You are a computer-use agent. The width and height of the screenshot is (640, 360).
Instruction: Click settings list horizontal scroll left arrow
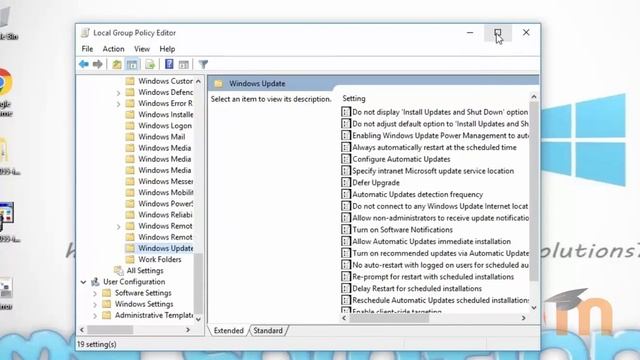(344, 318)
